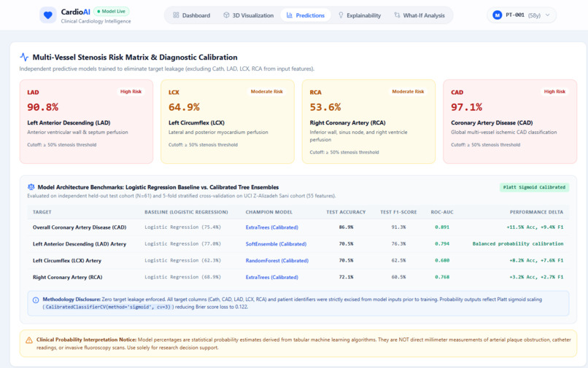Go to the What-If Analysis tab
This screenshot has height=368, width=588.
click(x=419, y=15)
